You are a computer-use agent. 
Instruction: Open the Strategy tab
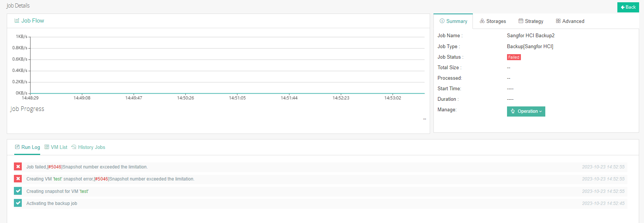click(x=531, y=21)
